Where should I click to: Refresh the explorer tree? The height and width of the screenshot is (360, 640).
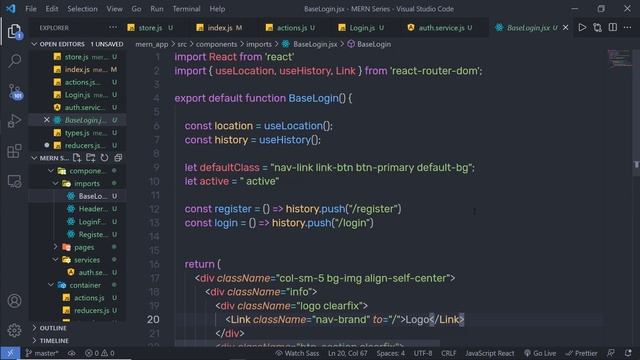pos(104,158)
